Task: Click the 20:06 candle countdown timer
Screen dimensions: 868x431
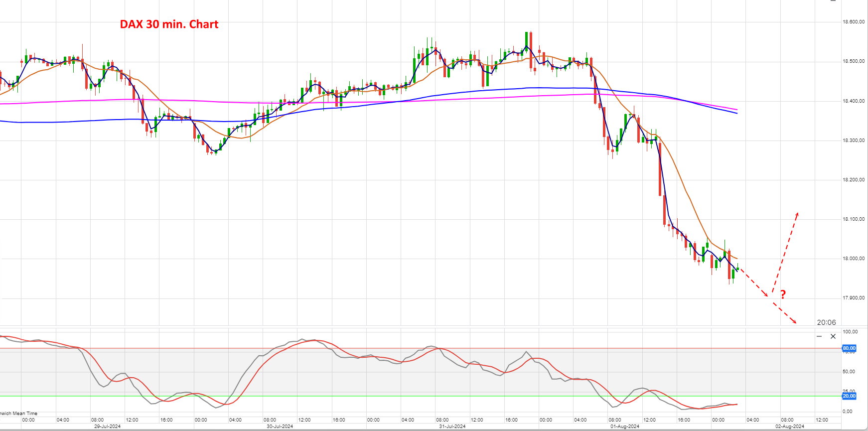Action: click(826, 322)
